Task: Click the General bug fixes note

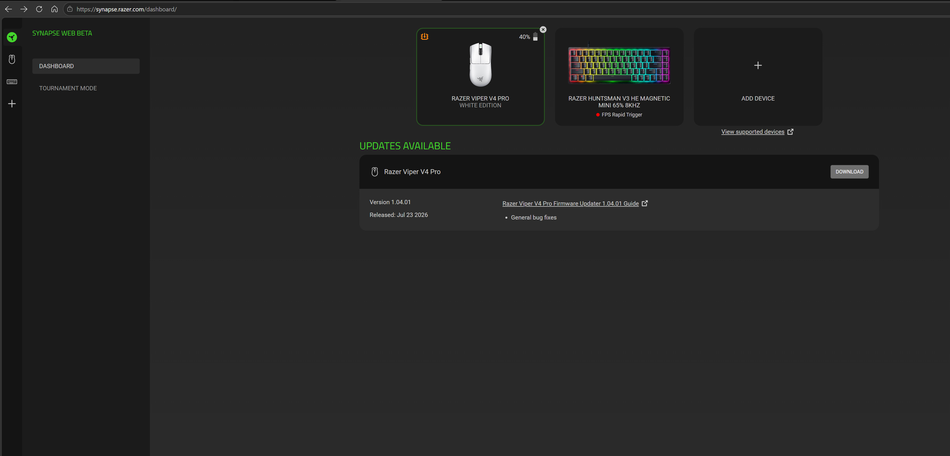Action: [x=534, y=217]
